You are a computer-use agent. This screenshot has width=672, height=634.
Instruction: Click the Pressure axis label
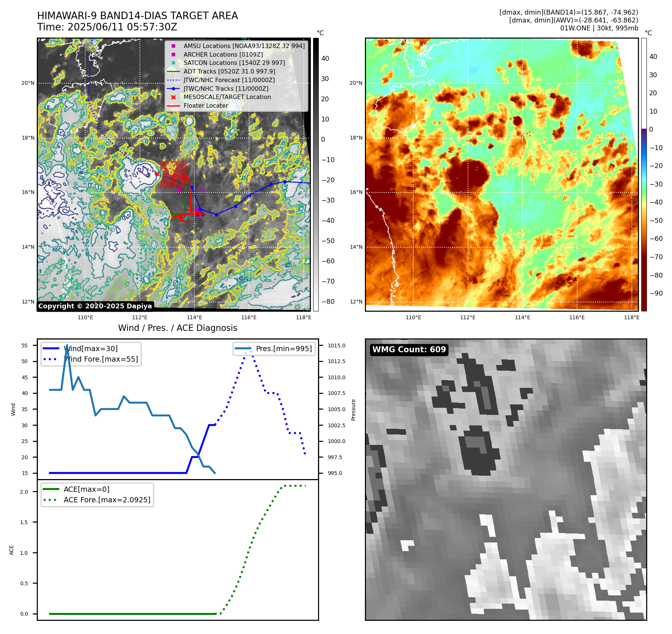[353, 410]
